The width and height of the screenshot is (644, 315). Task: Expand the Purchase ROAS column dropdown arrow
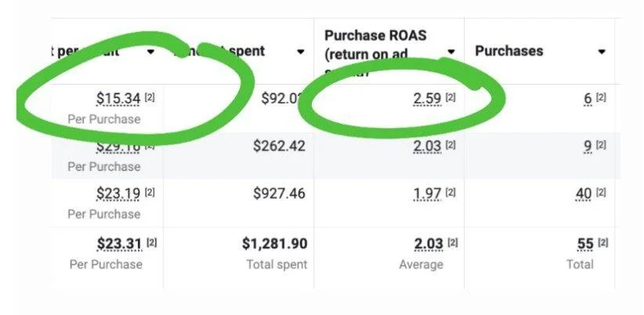(451, 52)
